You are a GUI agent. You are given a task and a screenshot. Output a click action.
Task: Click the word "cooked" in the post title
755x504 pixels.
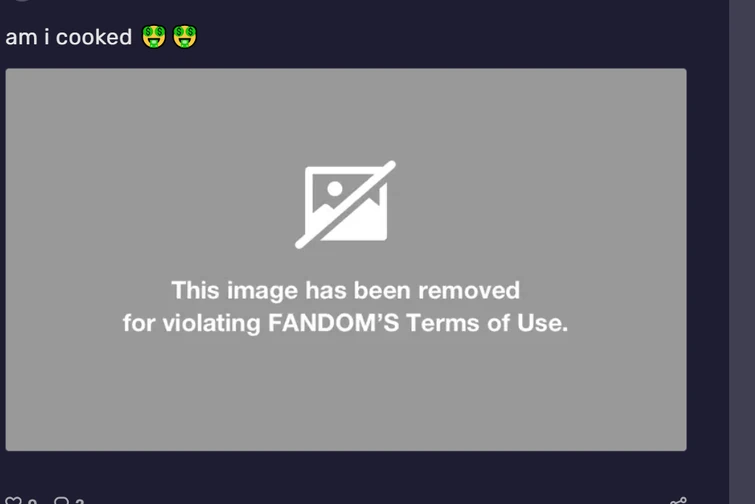[94, 37]
